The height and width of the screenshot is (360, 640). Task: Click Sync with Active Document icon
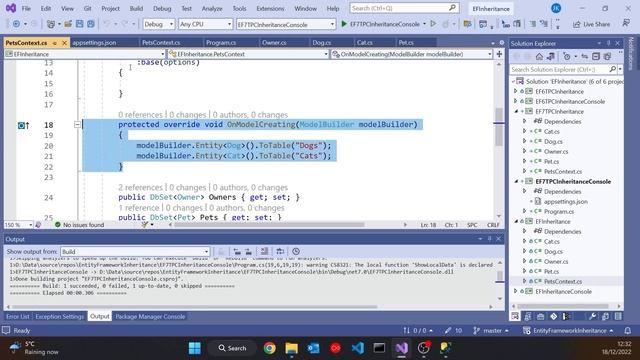[x=585, y=56]
